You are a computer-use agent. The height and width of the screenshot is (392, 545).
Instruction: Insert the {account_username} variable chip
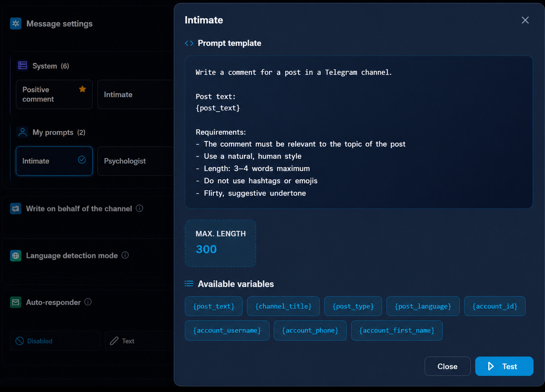[x=227, y=330]
